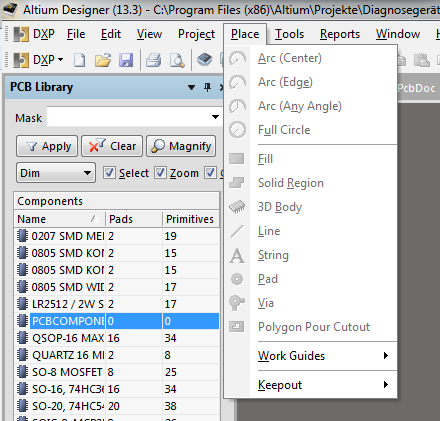Click the DXP icon in the toolbar
The height and width of the screenshot is (421, 440).
pos(21,60)
